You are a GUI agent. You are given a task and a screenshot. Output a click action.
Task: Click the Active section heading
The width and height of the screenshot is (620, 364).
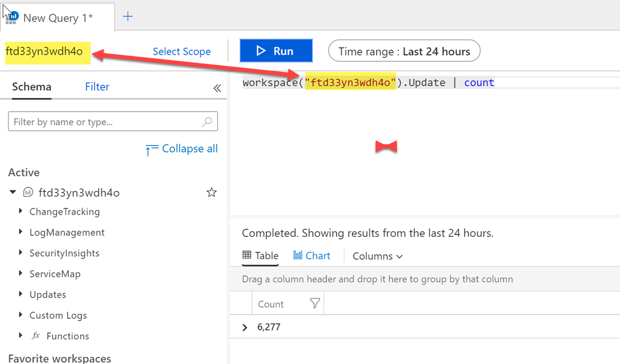point(24,172)
